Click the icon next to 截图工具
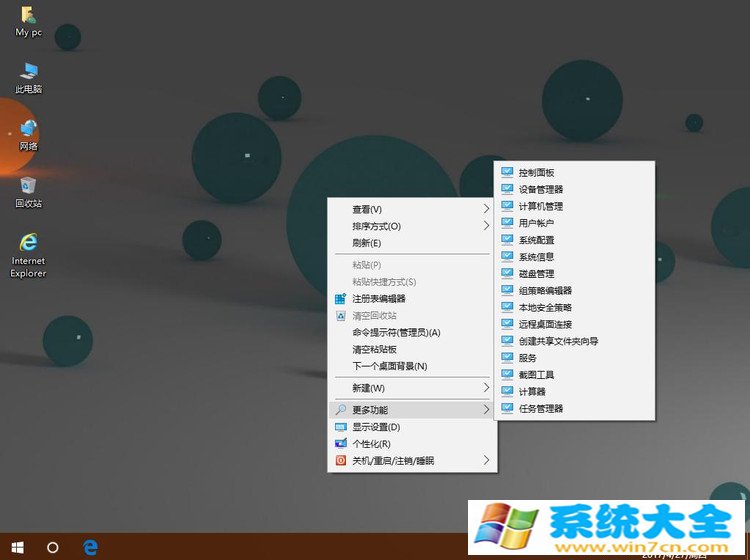 (507, 374)
